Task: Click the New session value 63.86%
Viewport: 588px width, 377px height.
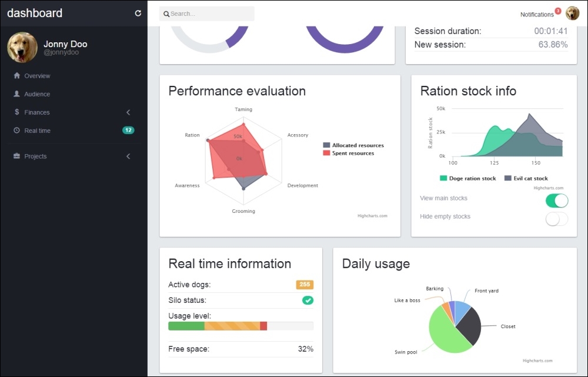Action: (x=553, y=45)
